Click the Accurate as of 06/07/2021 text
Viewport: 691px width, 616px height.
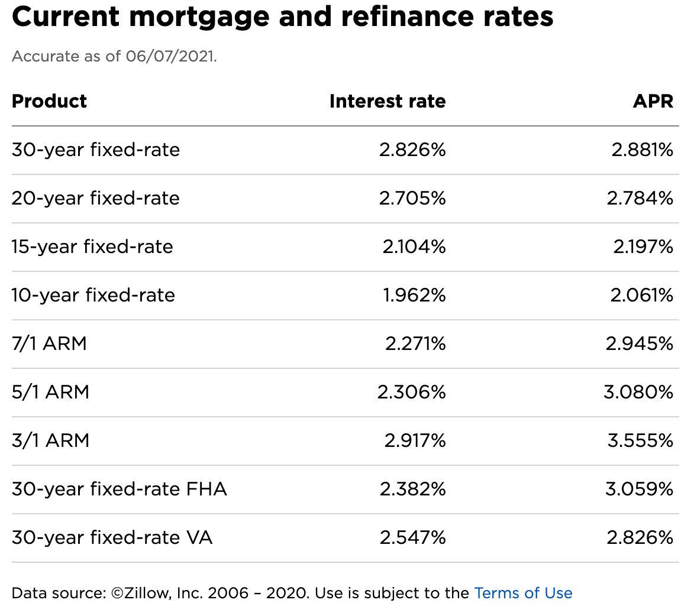pyautogui.click(x=114, y=56)
